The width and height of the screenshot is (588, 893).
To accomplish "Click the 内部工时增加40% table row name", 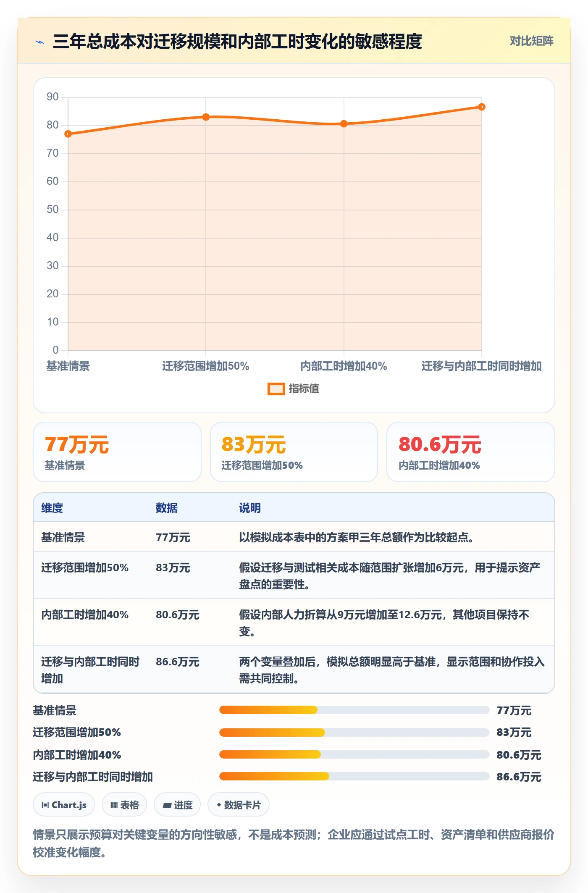I will coord(85,615).
